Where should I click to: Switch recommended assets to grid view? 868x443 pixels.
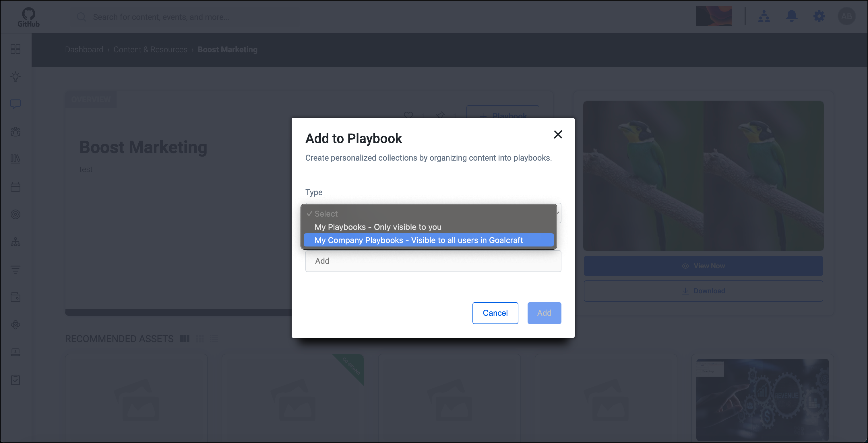click(x=200, y=338)
